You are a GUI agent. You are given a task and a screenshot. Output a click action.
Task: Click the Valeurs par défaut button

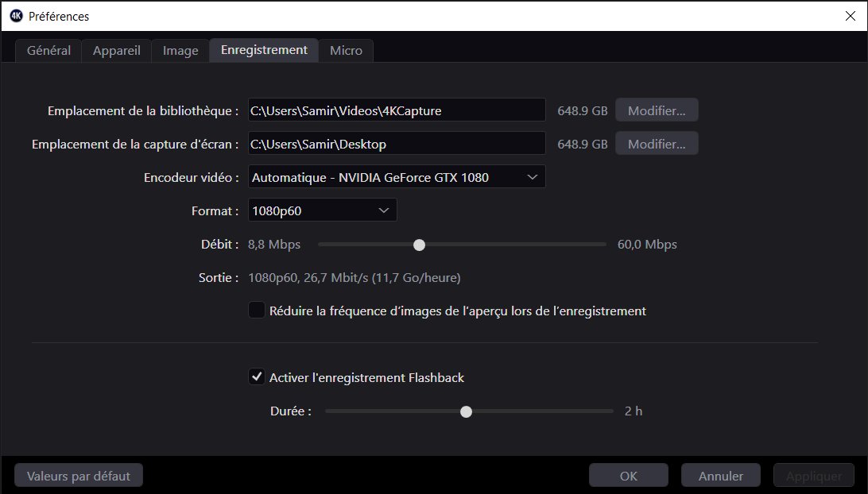click(78, 476)
